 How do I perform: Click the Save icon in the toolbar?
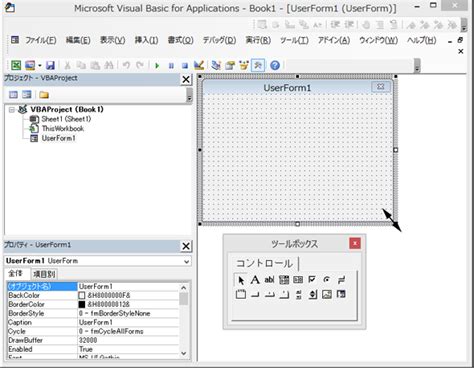pyautogui.click(x=50, y=65)
